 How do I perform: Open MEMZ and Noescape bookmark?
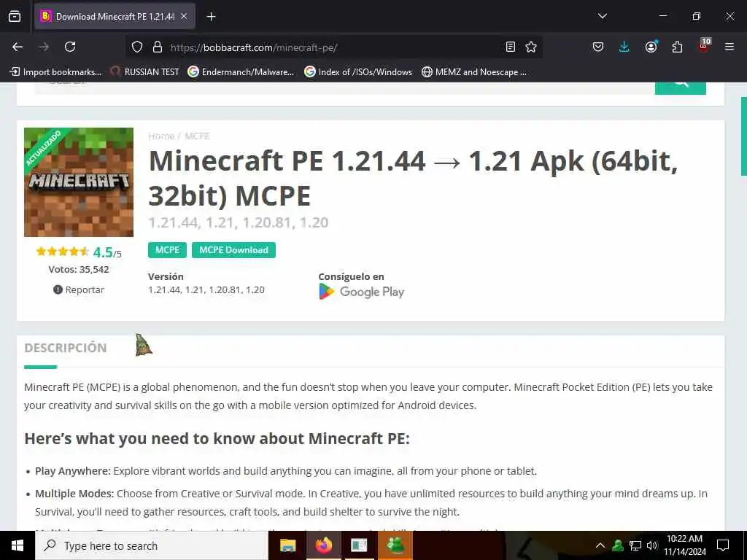pos(474,72)
